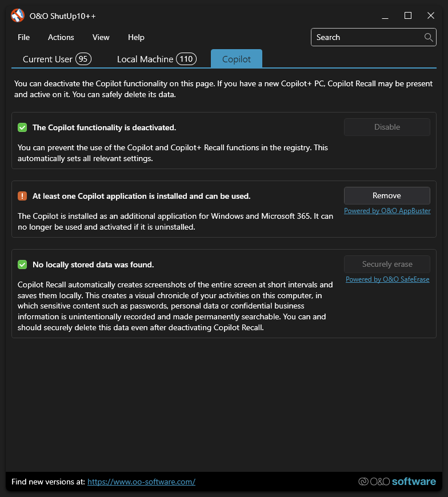Click inside the Search input field
The width and height of the screenshot is (448, 497).
coord(366,38)
